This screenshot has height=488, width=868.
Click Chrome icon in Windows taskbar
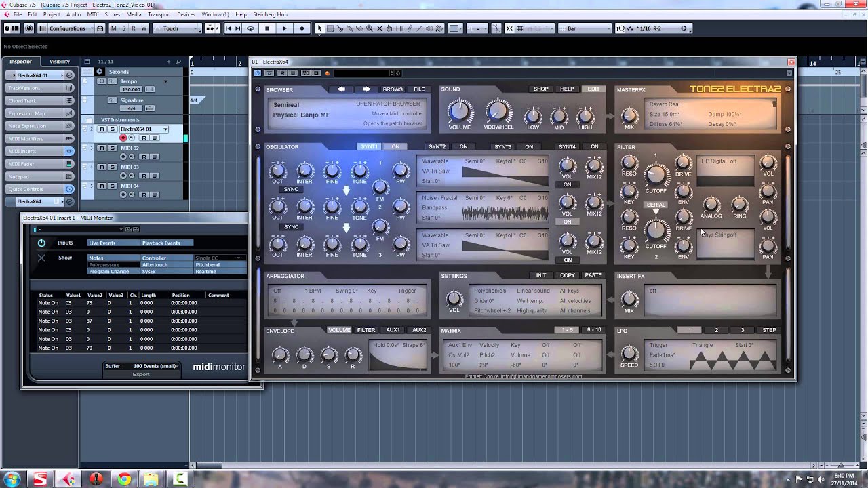pyautogui.click(x=124, y=479)
